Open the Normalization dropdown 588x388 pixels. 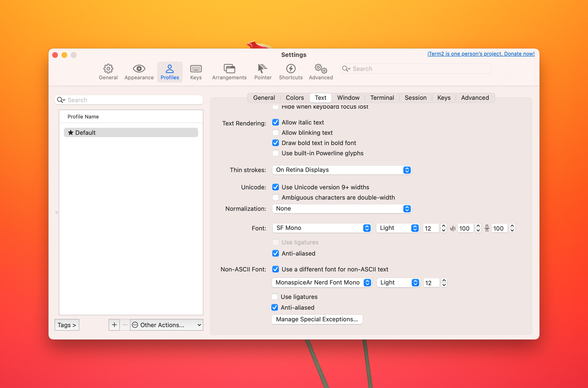[342, 209]
